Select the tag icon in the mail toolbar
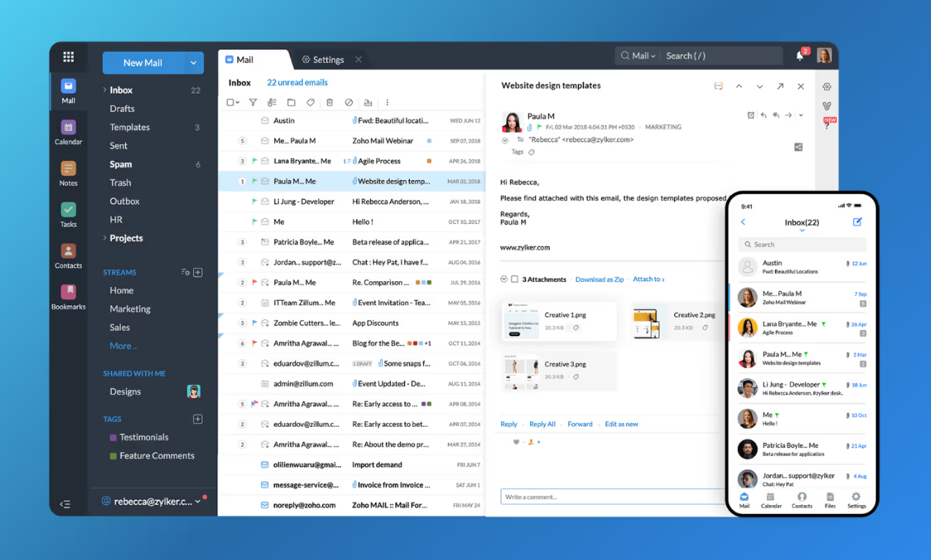 click(x=310, y=102)
